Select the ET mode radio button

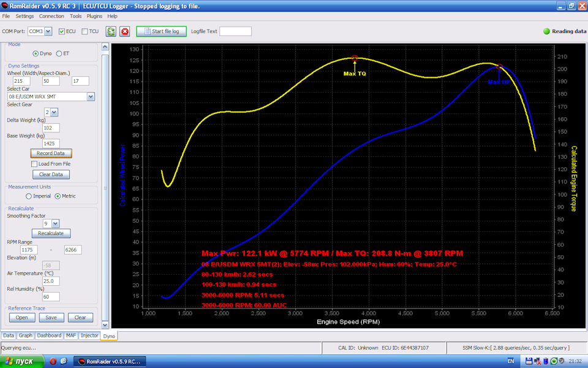tap(59, 54)
